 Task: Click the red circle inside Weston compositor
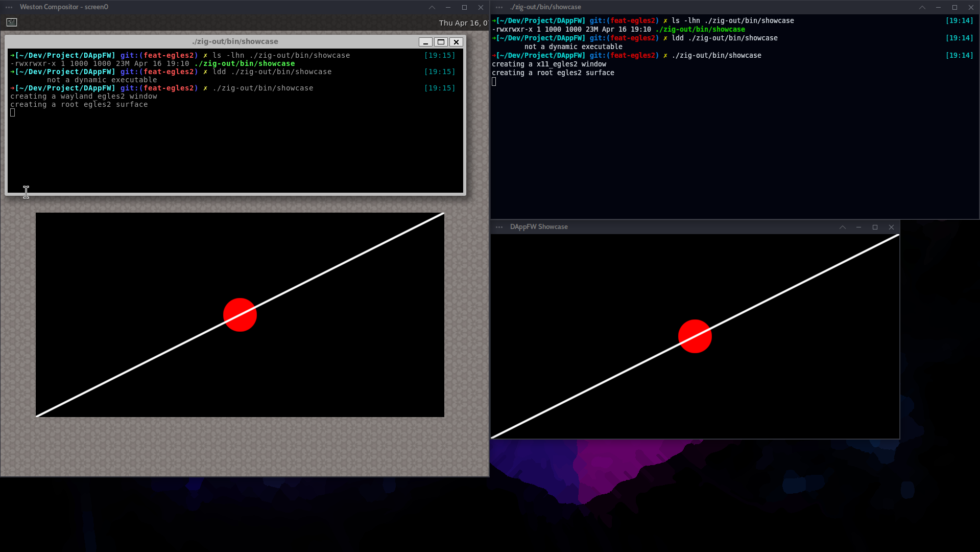tap(240, 315)
